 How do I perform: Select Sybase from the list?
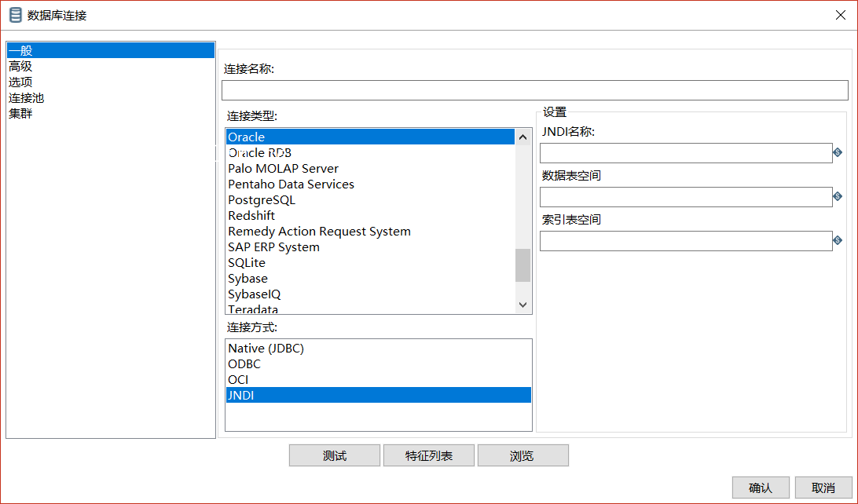(x=370, y=278)
